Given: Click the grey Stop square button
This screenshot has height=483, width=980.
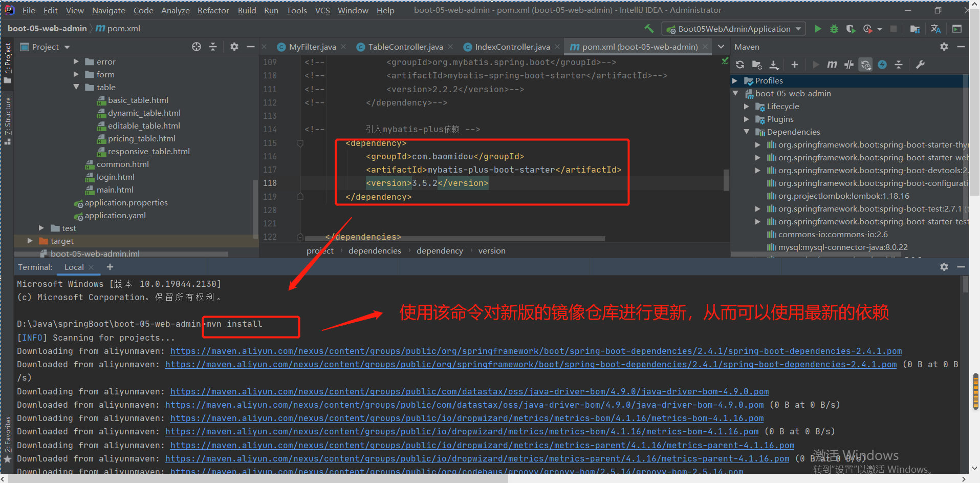Looking at the screenshot, I should 894,29.
